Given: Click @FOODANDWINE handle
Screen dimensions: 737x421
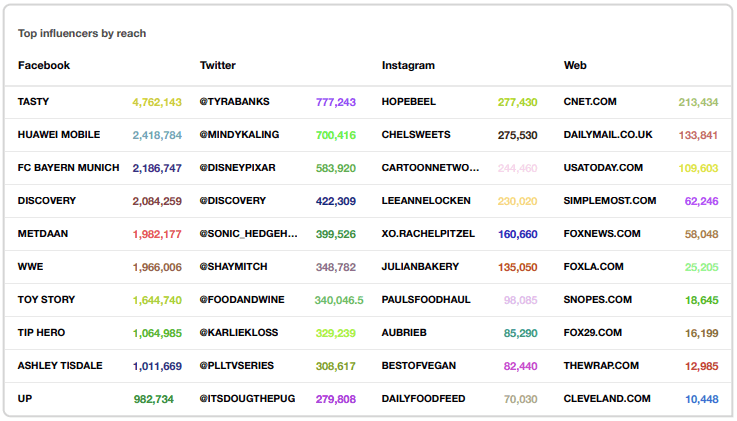Looking at the screenshot, I should (242, 299).
